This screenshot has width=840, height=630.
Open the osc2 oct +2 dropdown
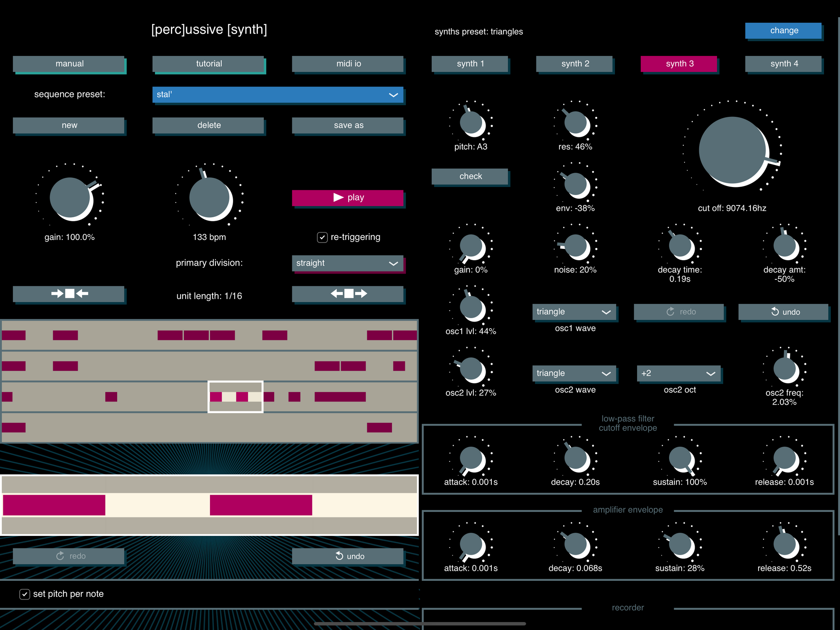point(678,373)
